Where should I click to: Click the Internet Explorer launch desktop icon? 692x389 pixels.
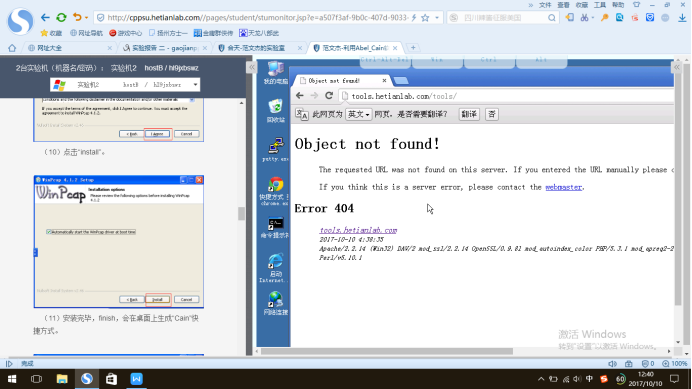pos(274,268)
